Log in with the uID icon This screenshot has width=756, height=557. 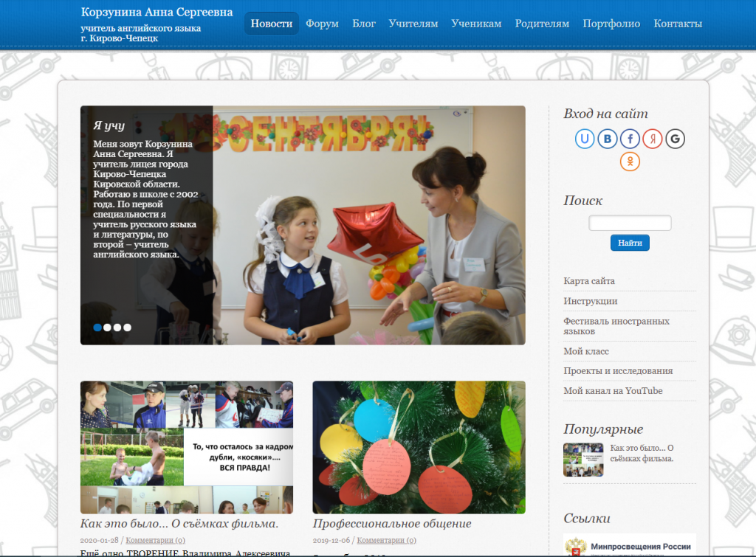point(585,139)
